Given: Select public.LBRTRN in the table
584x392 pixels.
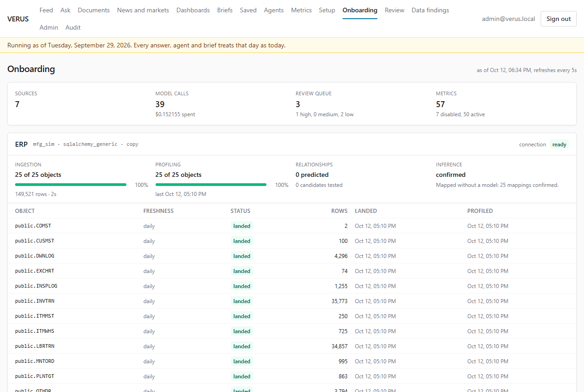Looking at the screenshot, I should click(x=35, y=346).
